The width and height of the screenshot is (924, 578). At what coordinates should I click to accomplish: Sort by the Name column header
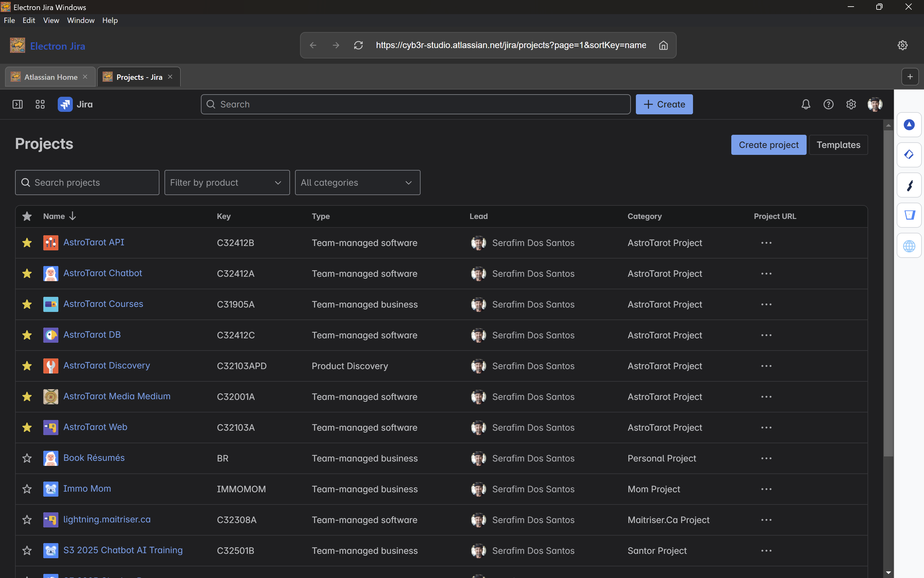click(x=60, y=216)
